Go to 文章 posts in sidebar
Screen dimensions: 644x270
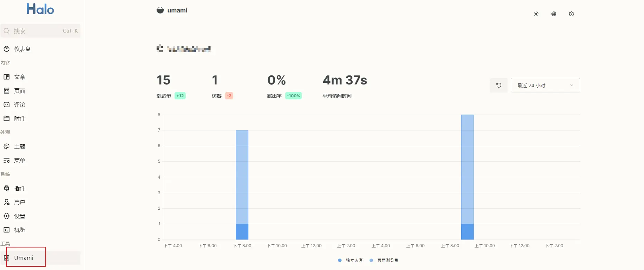click(20, 77)
